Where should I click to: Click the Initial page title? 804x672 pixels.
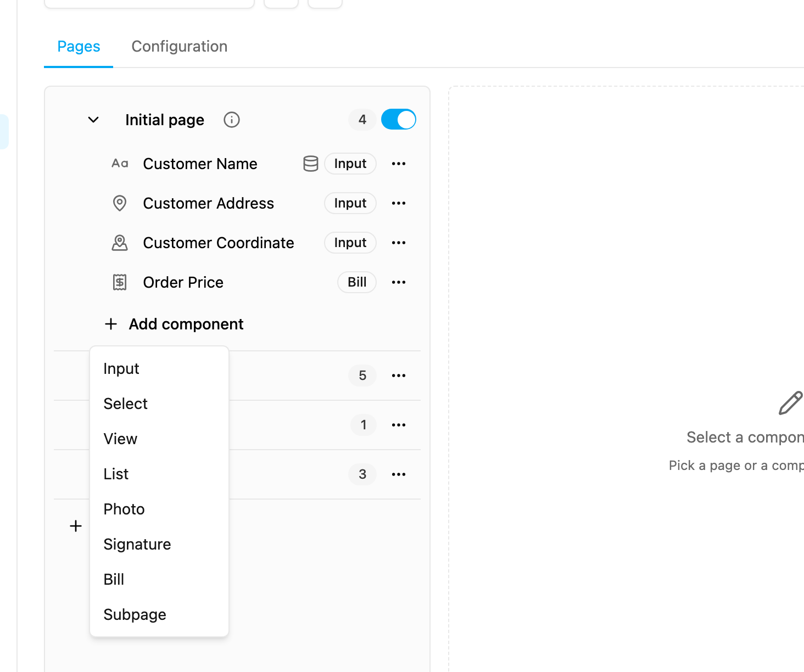coord(165,120)
